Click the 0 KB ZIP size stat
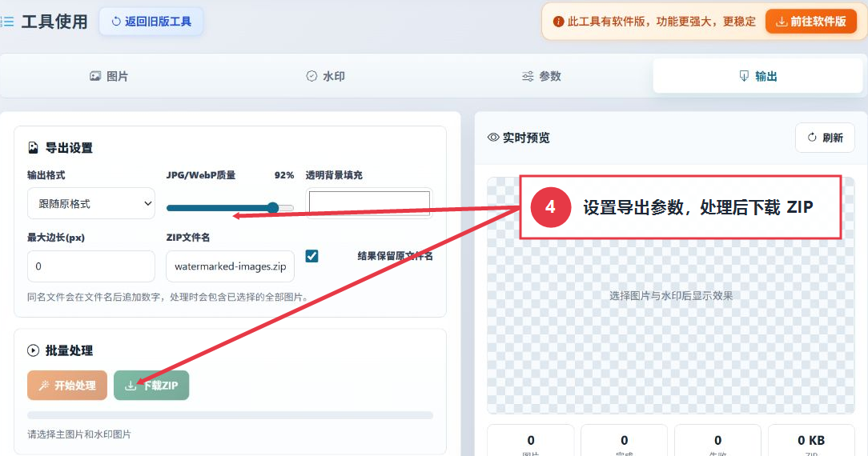 click(x=811, y=441)
